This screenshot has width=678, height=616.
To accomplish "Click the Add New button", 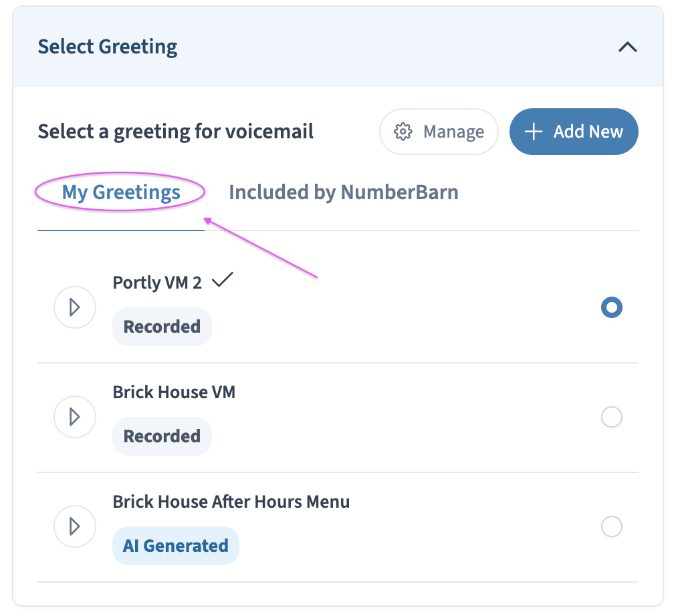I will [x=574, y=132].
